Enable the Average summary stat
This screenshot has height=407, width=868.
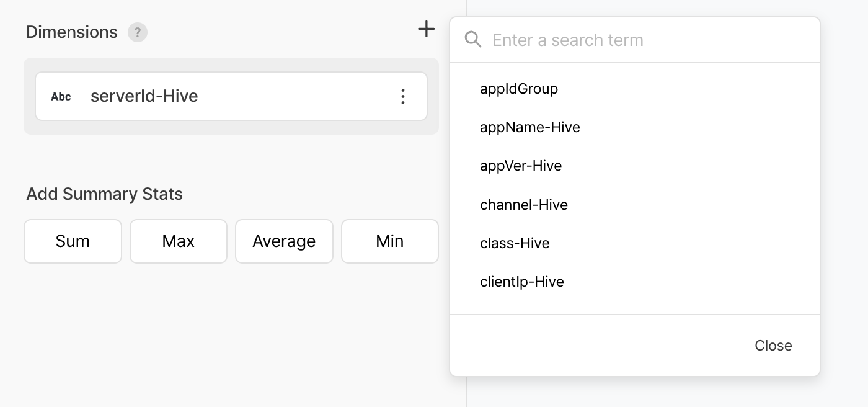[284, 241]
